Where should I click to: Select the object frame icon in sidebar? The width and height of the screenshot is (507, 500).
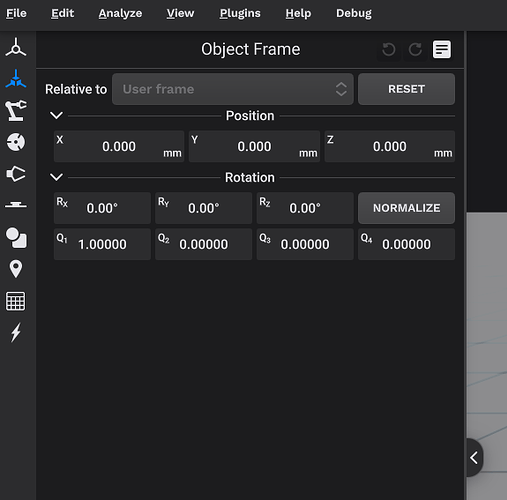click(16, 79)
